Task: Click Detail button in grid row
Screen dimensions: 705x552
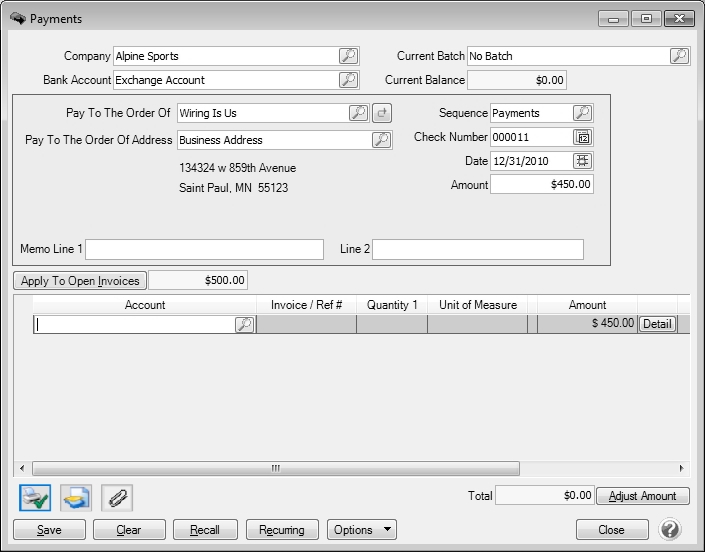Action: (x=657, y=324)
